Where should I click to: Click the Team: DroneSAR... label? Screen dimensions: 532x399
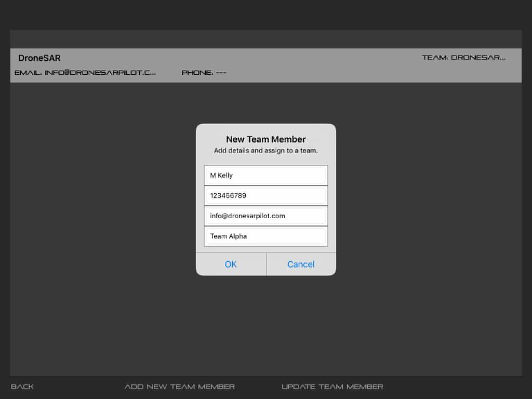464,57
